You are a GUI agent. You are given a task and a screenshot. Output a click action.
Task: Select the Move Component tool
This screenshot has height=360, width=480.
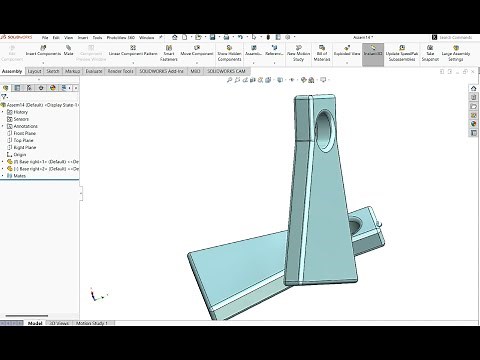197,51
